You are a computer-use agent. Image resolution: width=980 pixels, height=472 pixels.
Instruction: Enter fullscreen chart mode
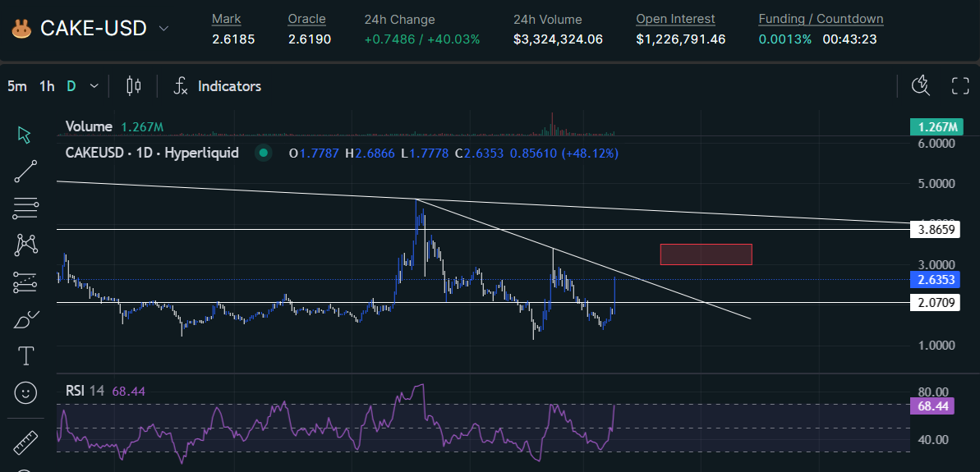pyautogui.click(x=960, y=85)
